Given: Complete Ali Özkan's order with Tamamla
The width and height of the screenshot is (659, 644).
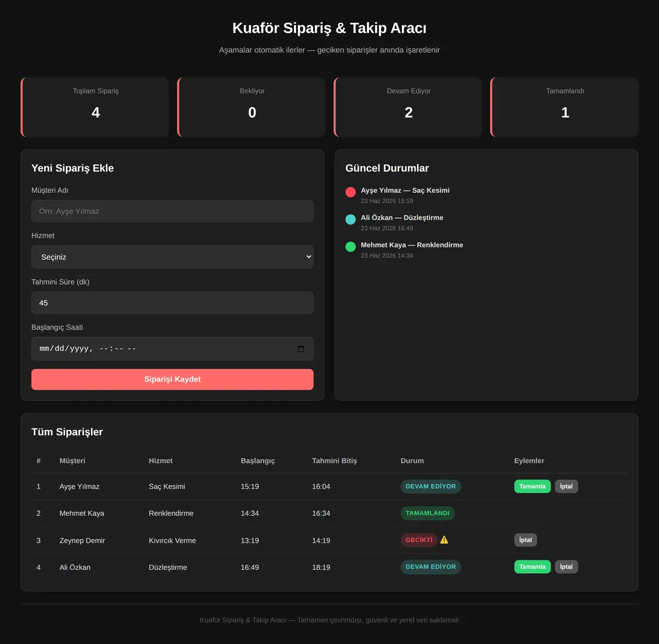Looking at the screenshot, I should click(x=532, y=567).
